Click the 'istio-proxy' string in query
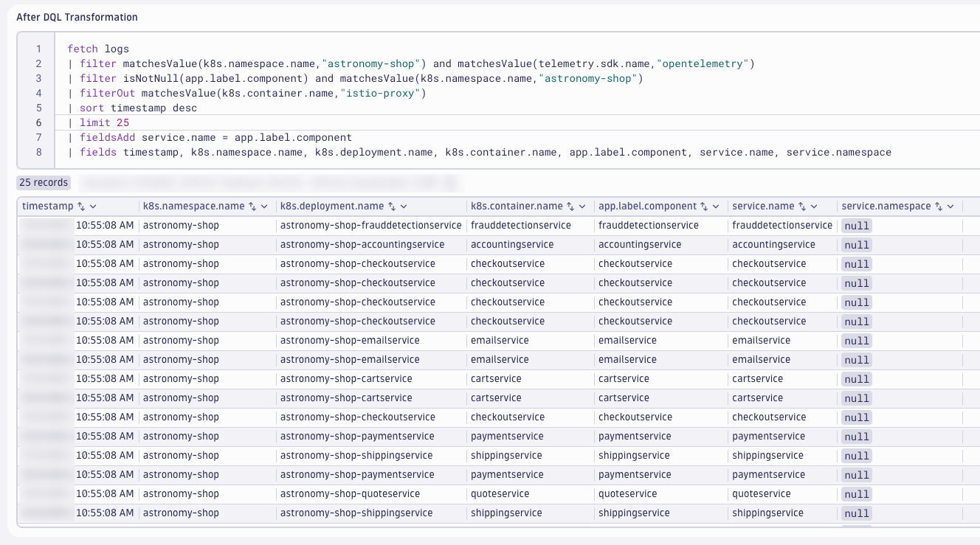The image size is (980, 545). pyautogui.click(x=379, y=93)
